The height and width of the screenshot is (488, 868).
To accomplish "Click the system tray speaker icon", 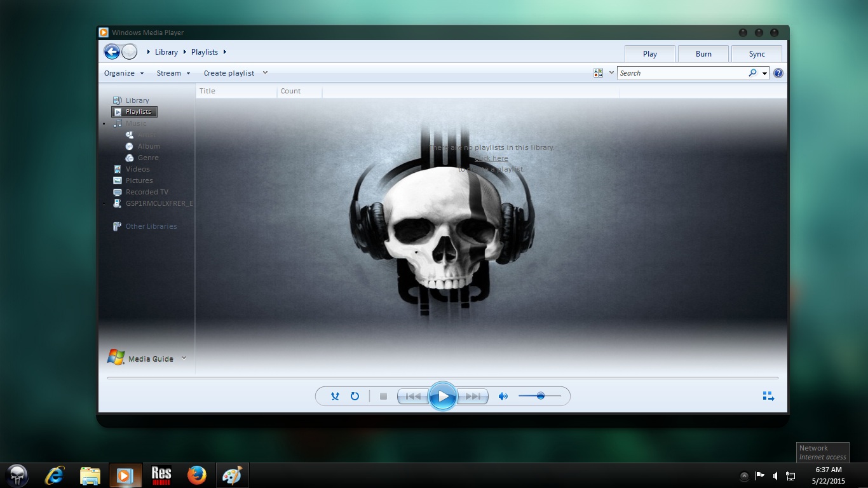I will 775,475.
